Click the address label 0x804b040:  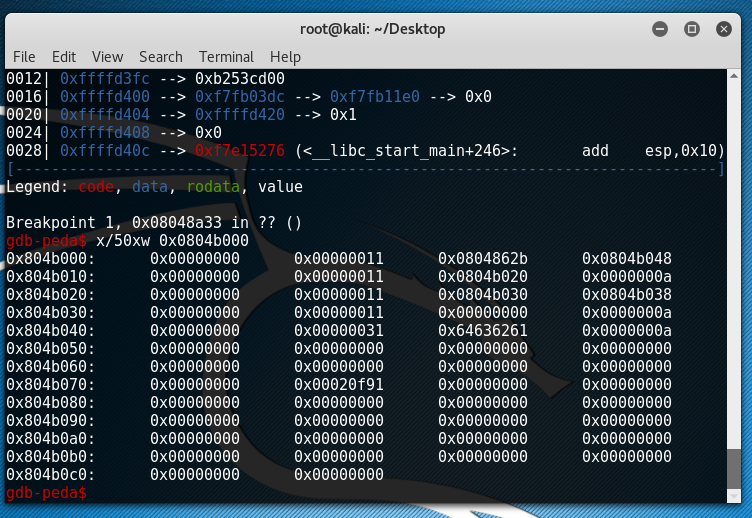[x=51, y=331]
